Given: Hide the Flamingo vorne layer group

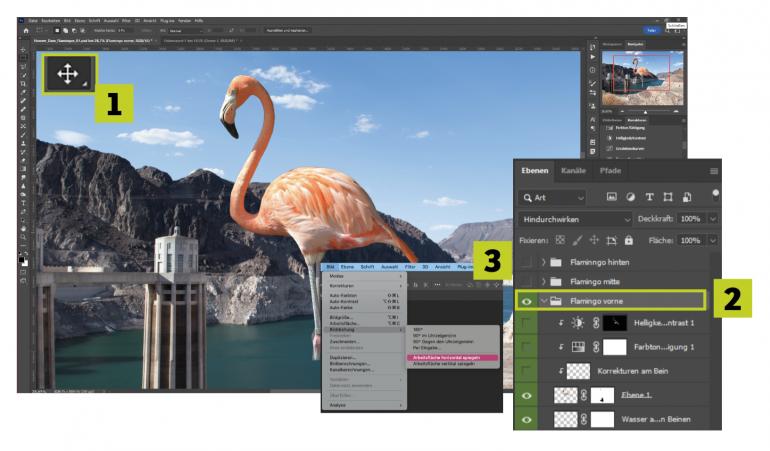Looking at the screenshot, I should click(526, 301).
